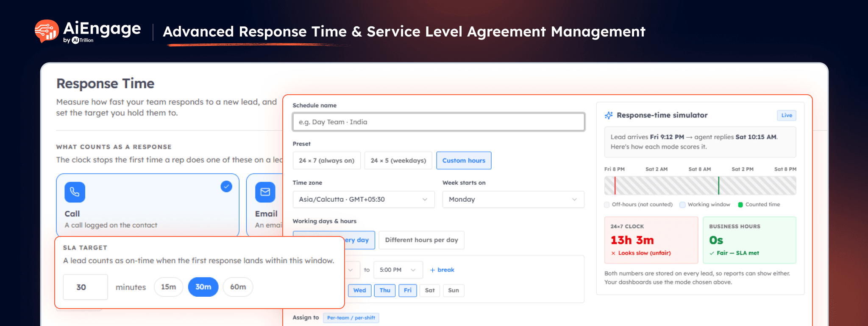This screenshot has height=326, width=868.
Task: Select the 15m SLA target chip
Action: point(168,287)
